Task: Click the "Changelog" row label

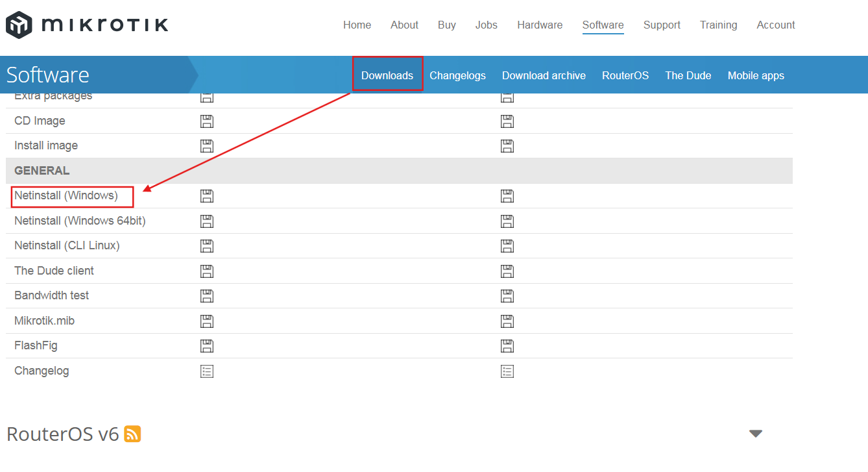Action: click(42, 371)
